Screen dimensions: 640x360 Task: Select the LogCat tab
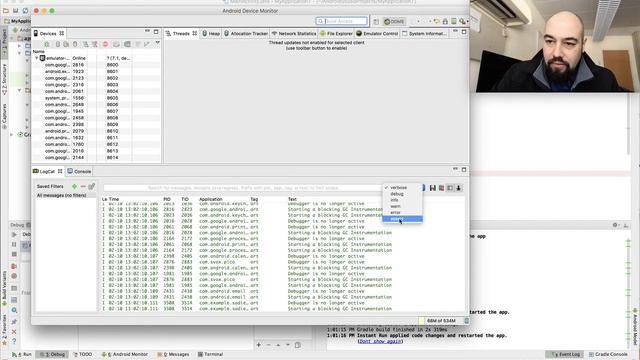48,171
